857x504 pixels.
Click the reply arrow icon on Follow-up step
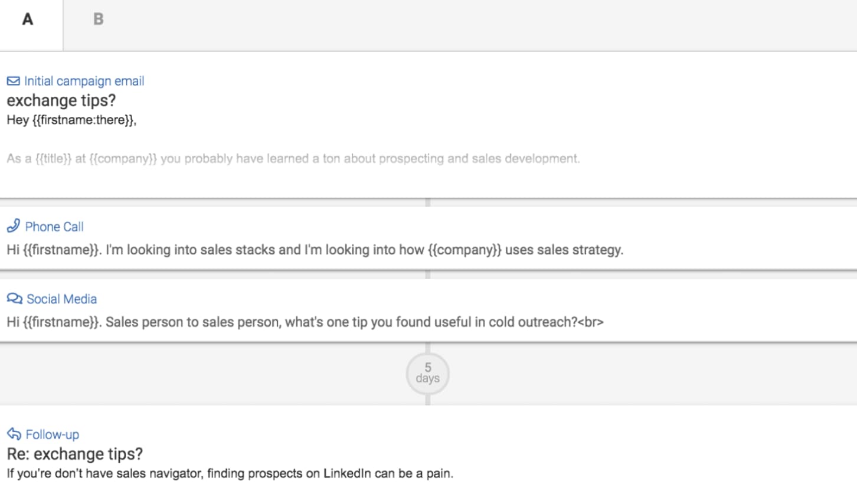tap(14, 434)
